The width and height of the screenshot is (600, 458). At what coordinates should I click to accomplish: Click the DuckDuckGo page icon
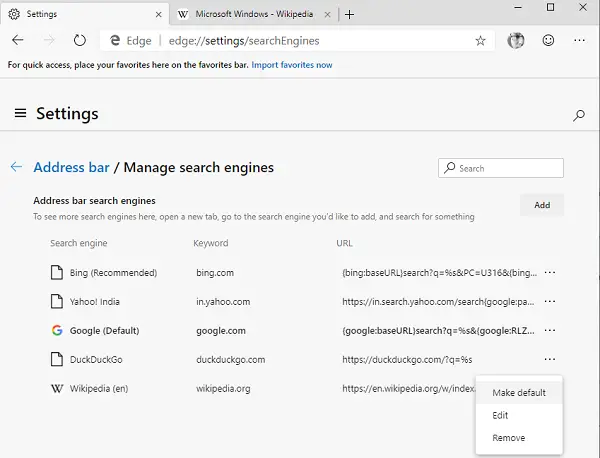(x=57, y=359)
